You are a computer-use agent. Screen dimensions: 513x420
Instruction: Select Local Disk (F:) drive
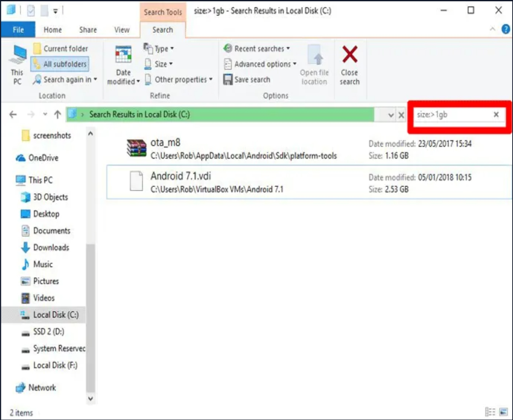[x=50, y=365]
